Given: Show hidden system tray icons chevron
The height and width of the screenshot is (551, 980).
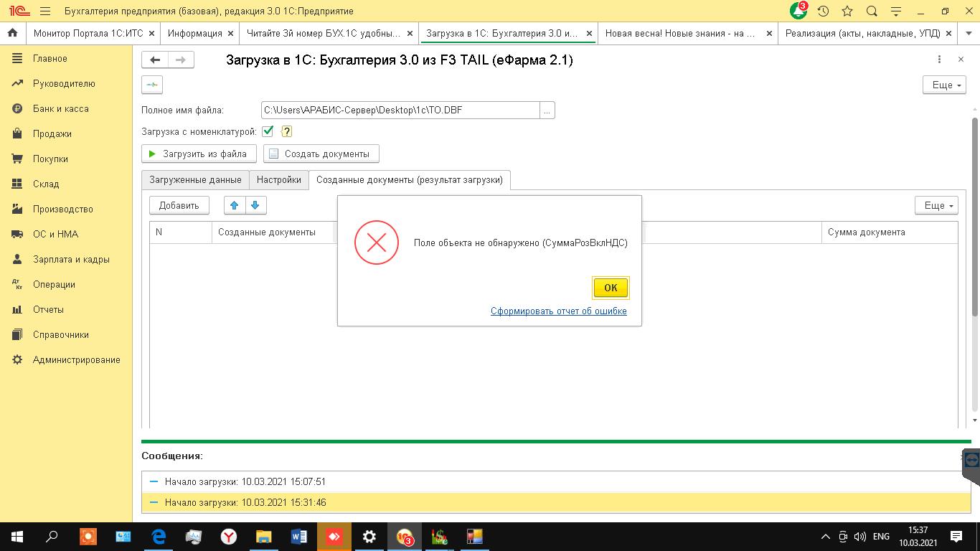Looking at the screenshot, I should (x=825, y=537).
